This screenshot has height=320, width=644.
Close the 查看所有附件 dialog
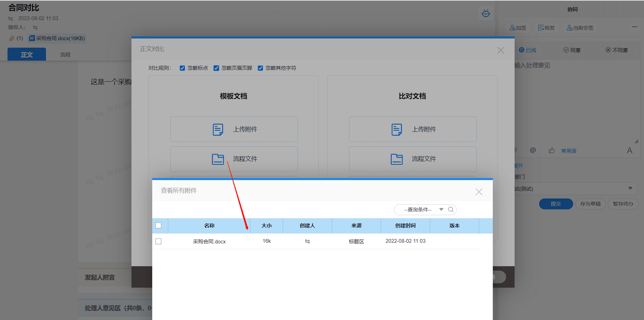pos(479,192)
